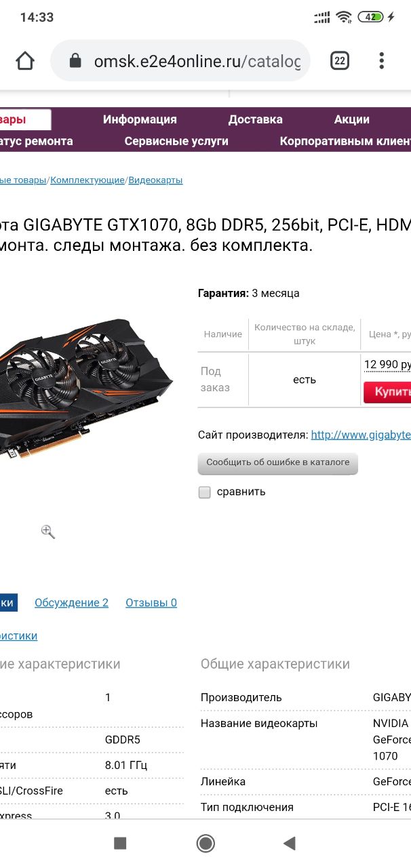
Task: Open the Видеокарты breadcrumb link
Action: click(x=155, y=180)
